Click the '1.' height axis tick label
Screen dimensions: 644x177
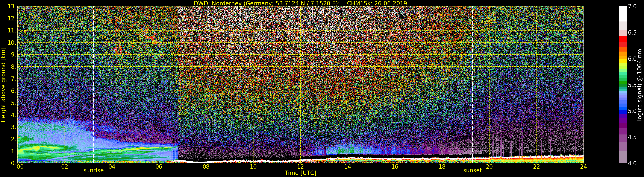coord(14,151)
